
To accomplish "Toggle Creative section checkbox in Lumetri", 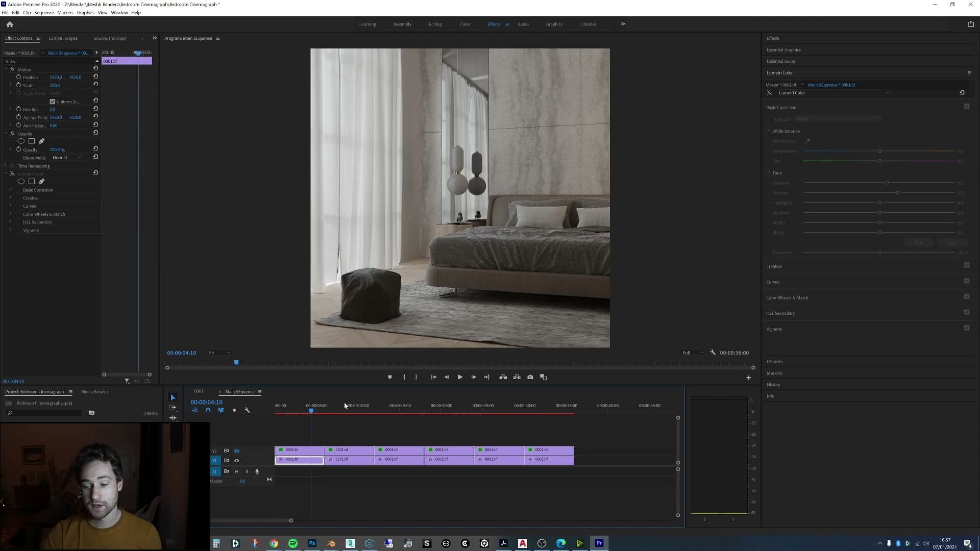I will (x=967, y=265).
